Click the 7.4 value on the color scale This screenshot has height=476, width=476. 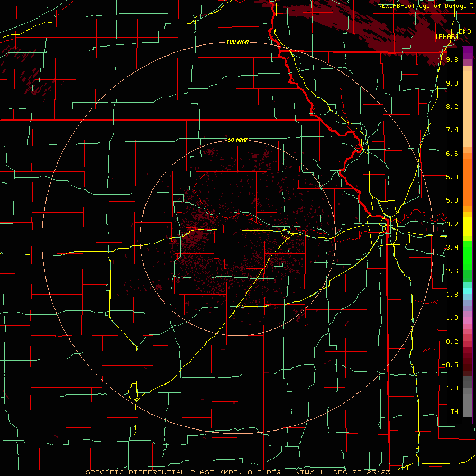coord(452,130)
